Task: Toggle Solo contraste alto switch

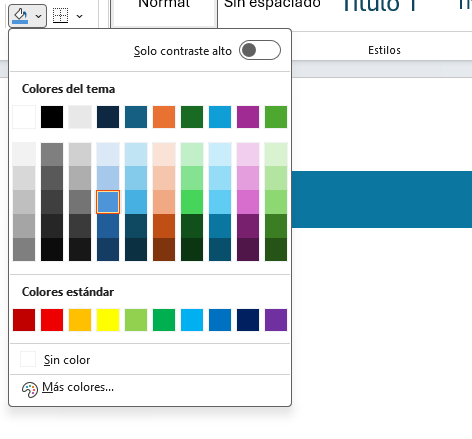Action: [260, 50]
